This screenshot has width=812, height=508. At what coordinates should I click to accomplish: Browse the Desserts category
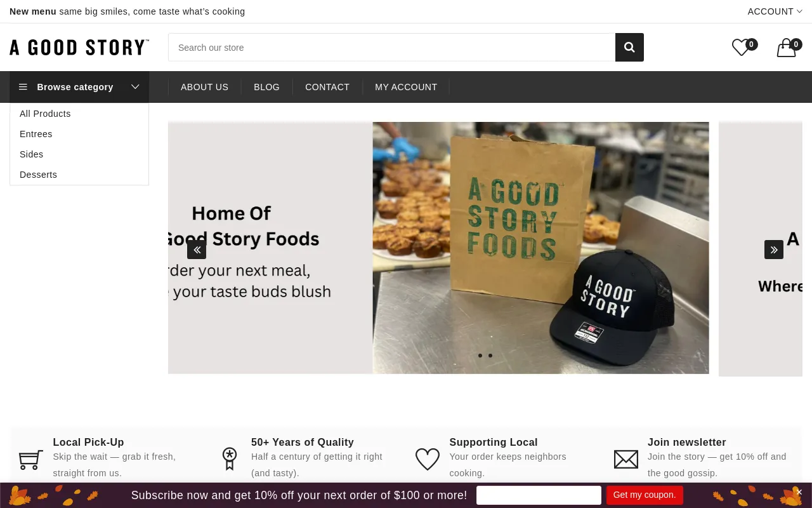tap(39, 175)
